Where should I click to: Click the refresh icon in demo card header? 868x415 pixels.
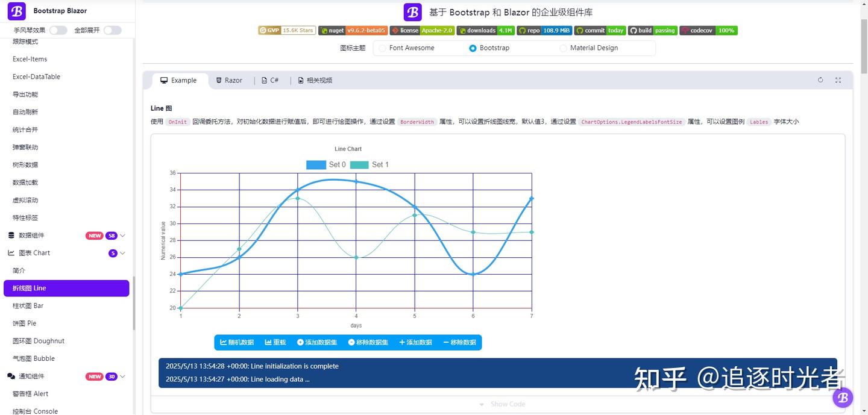pos(820,80)
